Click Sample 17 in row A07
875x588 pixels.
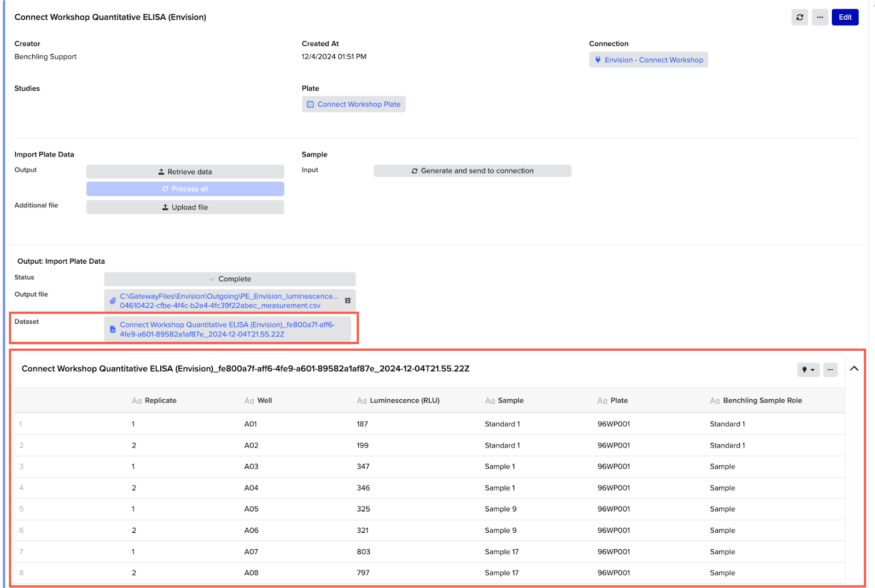pyautogui.click(x=501, y=552)
